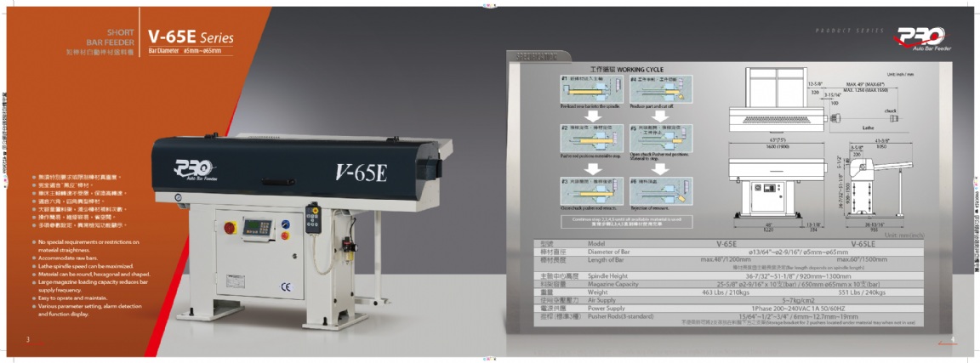The image size is (980, 363).
Task: Click the V-65E Series title heading
Action: pos(190,37)
